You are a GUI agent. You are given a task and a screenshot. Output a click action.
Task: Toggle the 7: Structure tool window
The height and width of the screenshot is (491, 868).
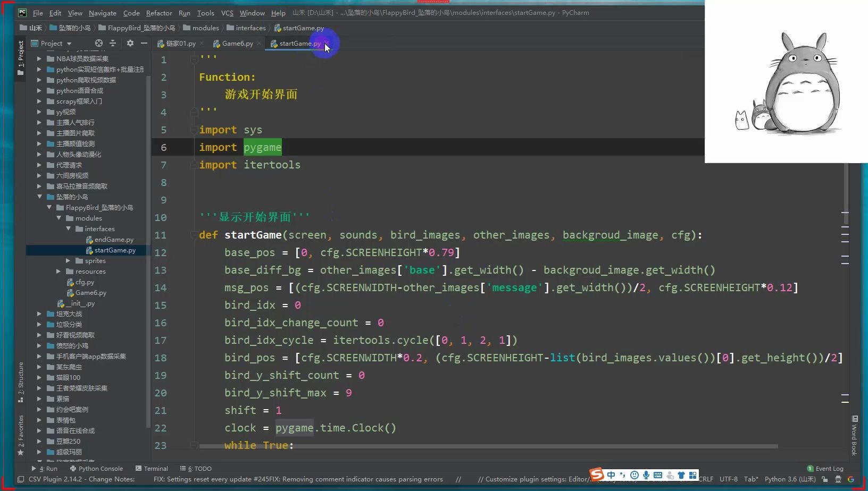[21, 382]
